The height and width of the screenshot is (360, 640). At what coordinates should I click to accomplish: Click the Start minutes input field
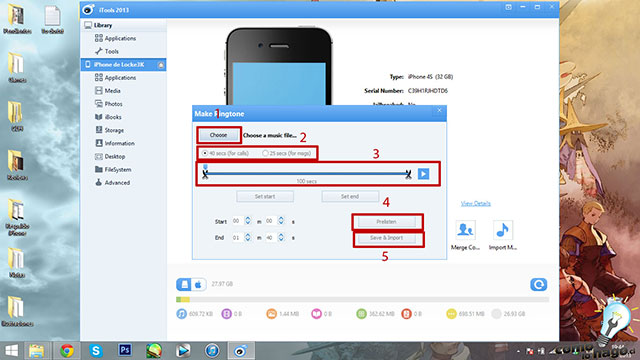click(238, 221)
